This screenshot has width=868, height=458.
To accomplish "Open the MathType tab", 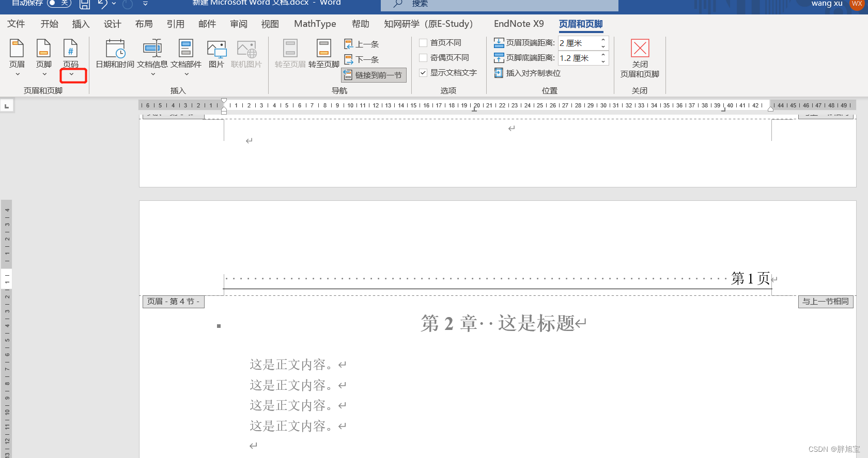I will point(315,24).
